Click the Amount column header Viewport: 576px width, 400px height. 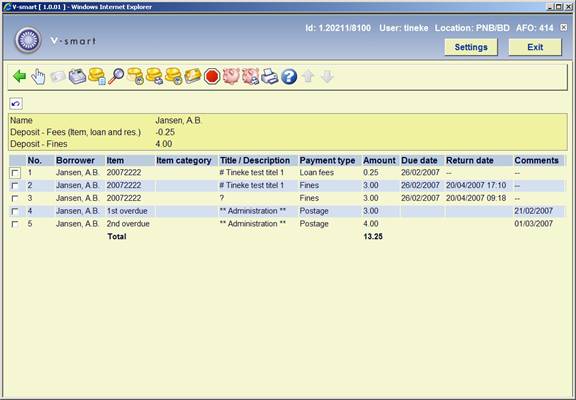click(x=379, y=161)
